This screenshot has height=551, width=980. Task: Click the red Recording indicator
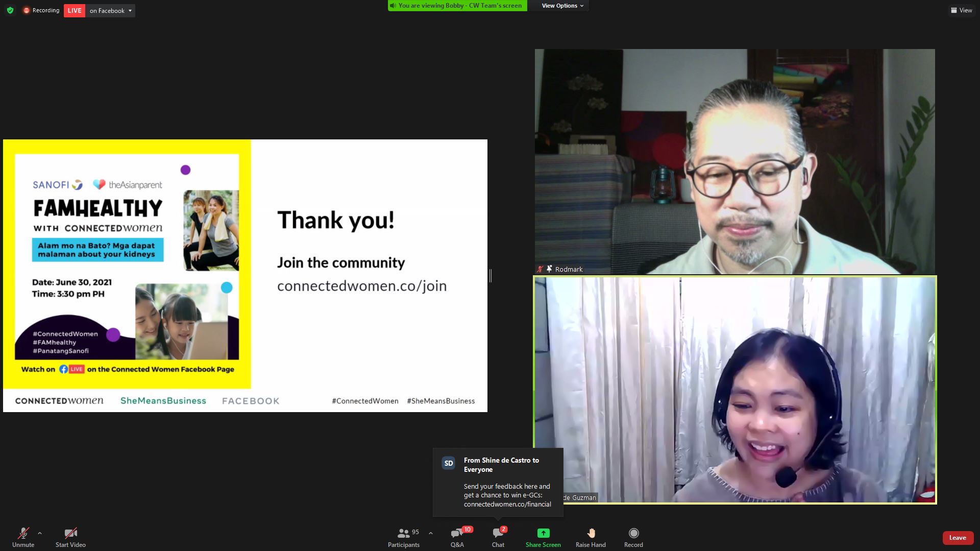[41, 10]
